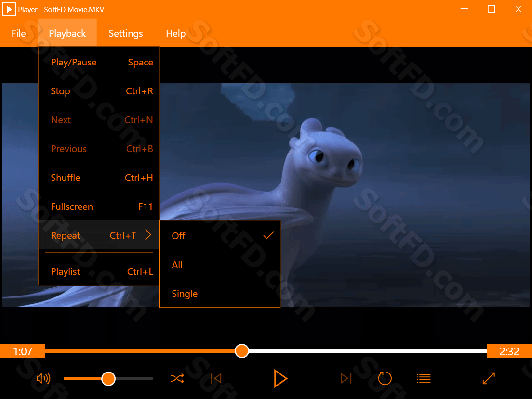Select the dimmed Next menu entry
Image resolution: width=532 pixels, height=399 pixels.
(x=99, y=120)
